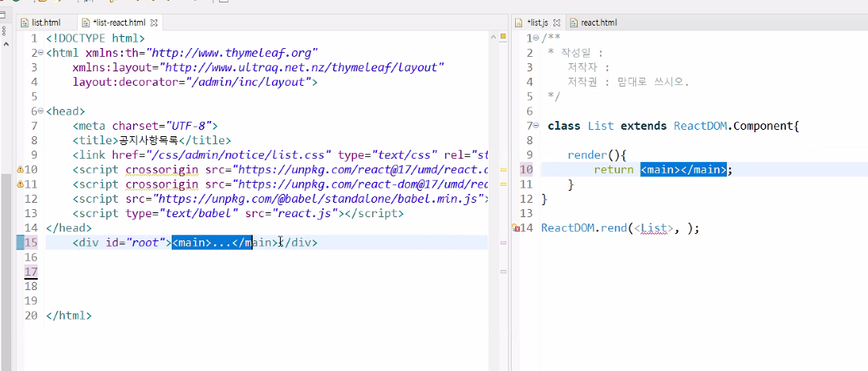This screenshot has height=371, width=868.
Task: Click the selected <main></main> in list.js
Action: [683, 170]
